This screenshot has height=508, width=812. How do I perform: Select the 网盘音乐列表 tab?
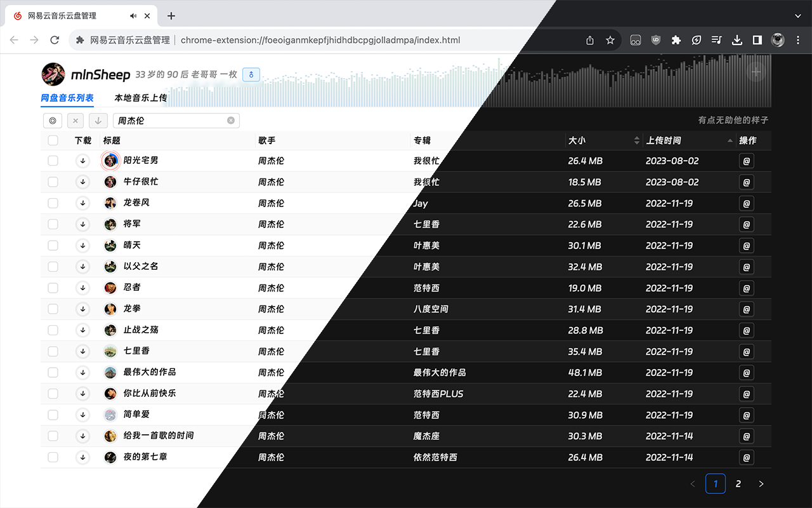click(67, 98)
